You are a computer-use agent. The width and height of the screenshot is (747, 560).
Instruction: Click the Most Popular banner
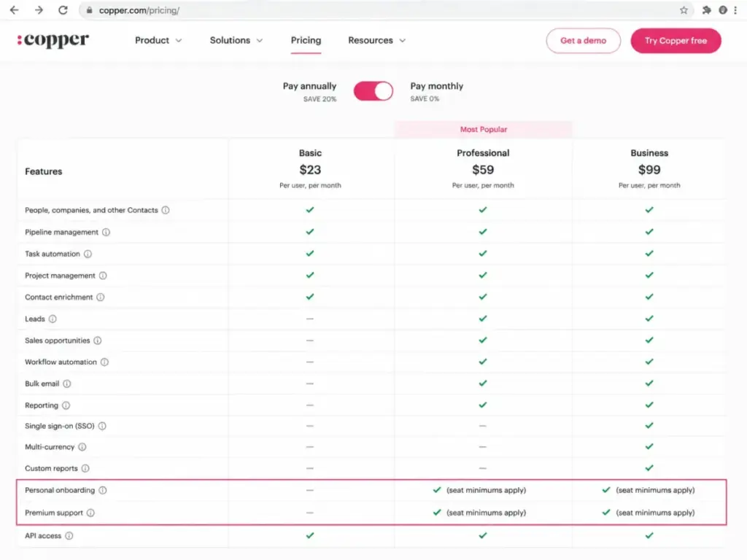click(x=483, y=130)
